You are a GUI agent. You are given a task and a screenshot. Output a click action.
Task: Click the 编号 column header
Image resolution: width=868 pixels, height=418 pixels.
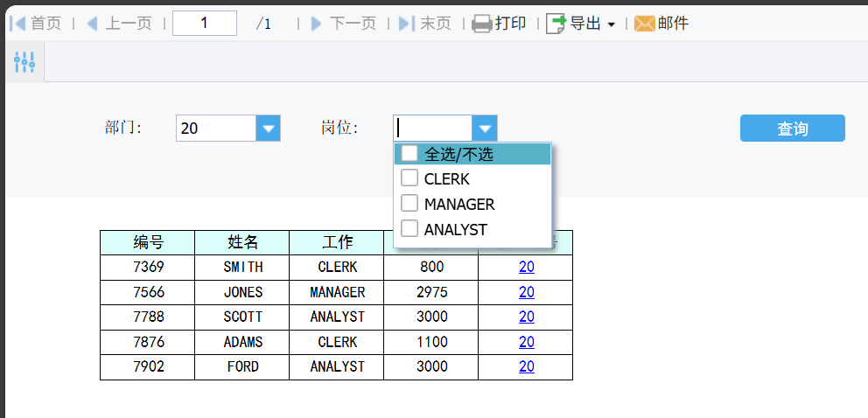[148, 243]
